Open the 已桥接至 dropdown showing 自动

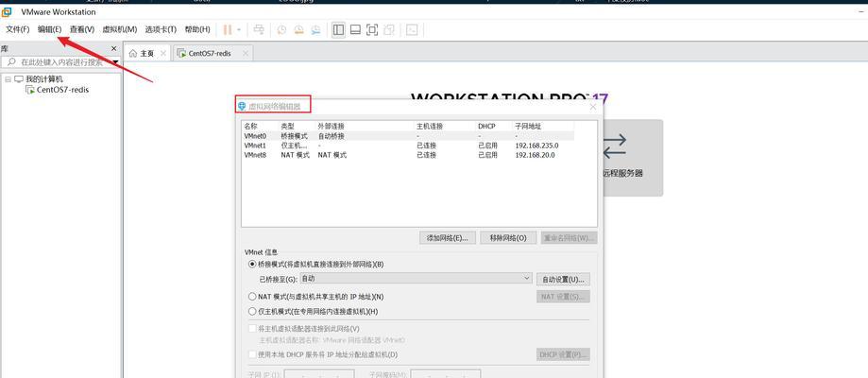coord(416,278)
